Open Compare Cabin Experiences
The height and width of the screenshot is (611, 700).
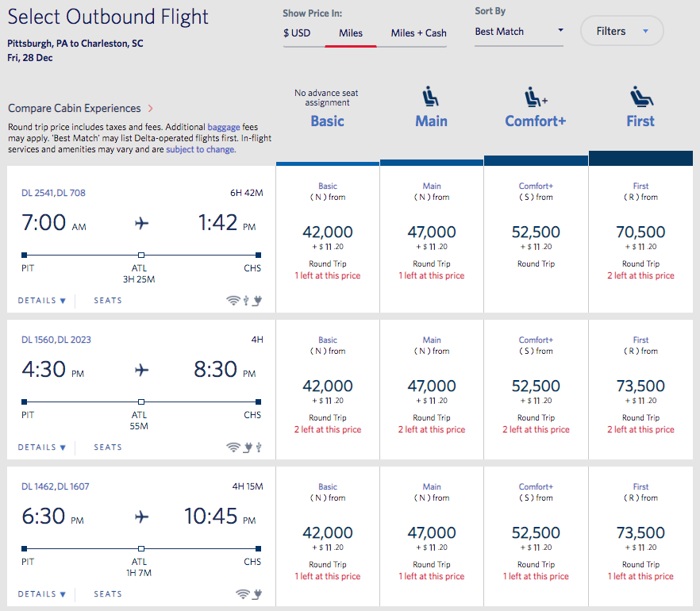coord(80,108)
